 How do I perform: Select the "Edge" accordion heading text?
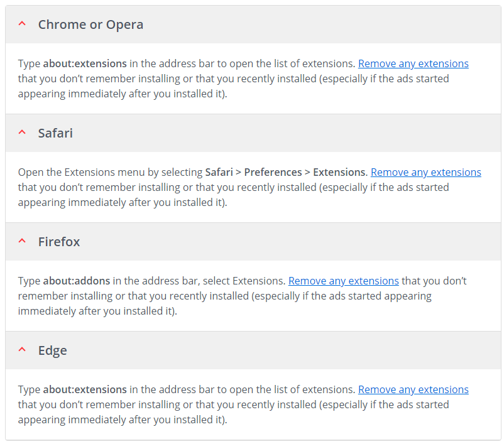(52, 350)
